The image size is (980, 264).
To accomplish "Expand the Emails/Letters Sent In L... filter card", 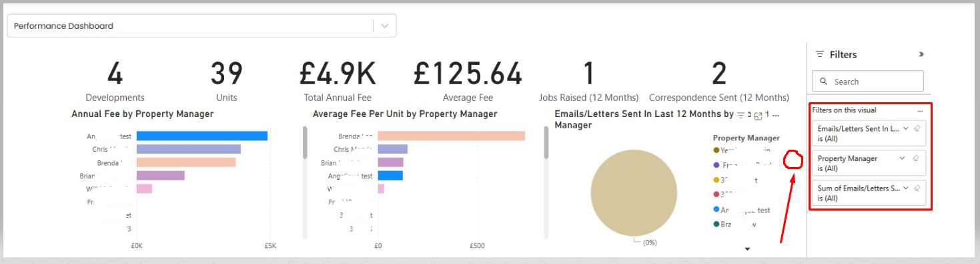I will [x=905, y=128].
